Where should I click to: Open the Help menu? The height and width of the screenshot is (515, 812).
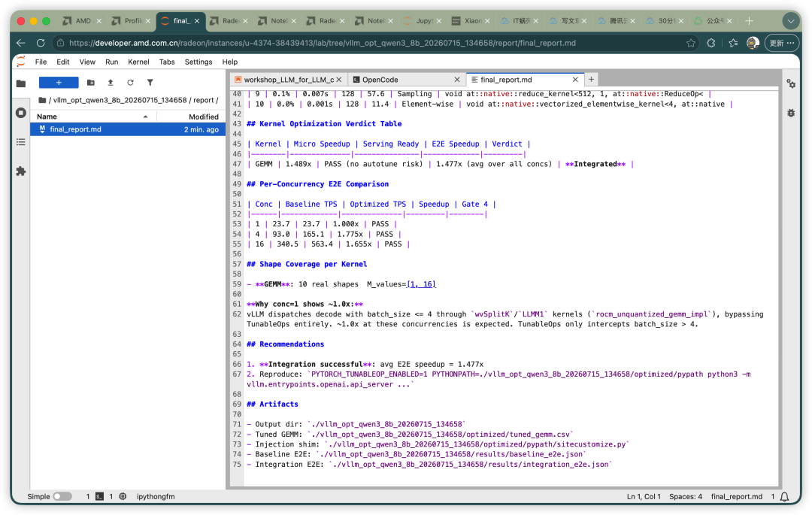click(x=230, y=62)
